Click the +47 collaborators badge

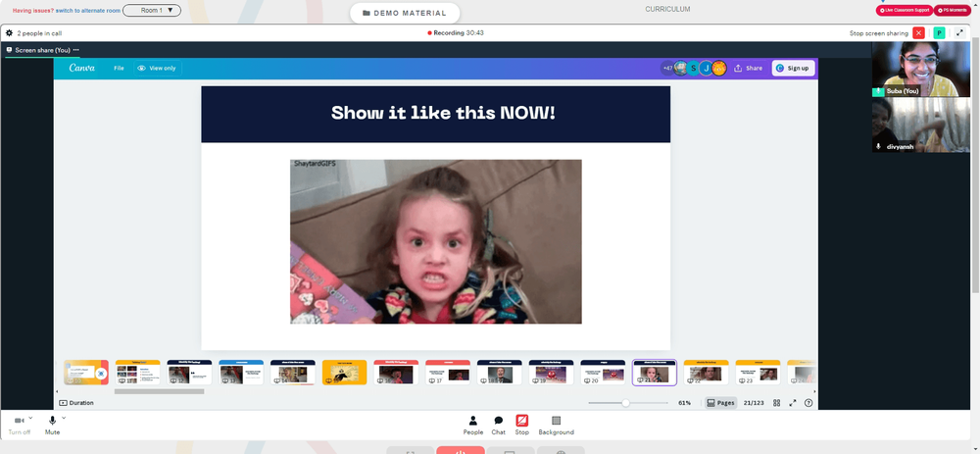pyautogui.click(x=667, y=69)
